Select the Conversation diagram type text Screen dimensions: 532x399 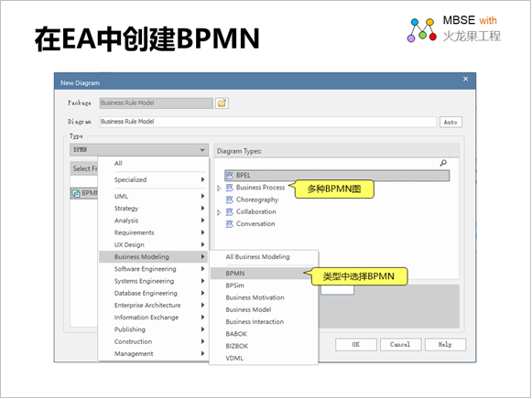(x=255, y=223)
